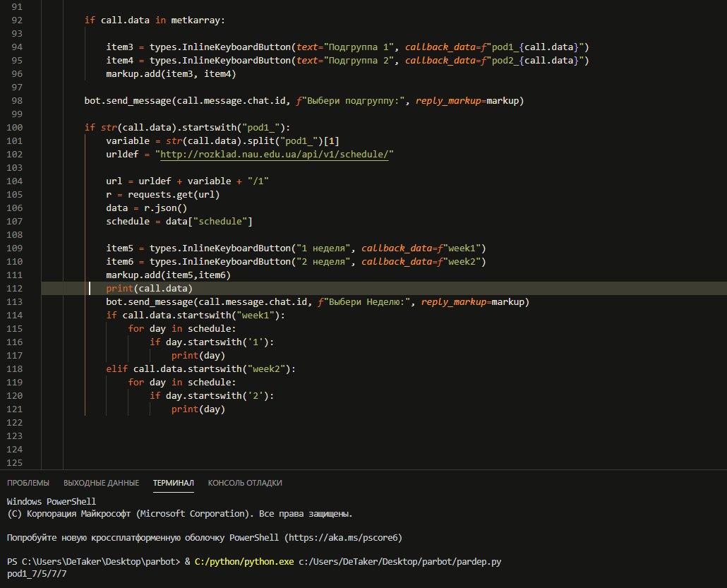Click the 'if call.data in metkarray:' line

[155, 20]
